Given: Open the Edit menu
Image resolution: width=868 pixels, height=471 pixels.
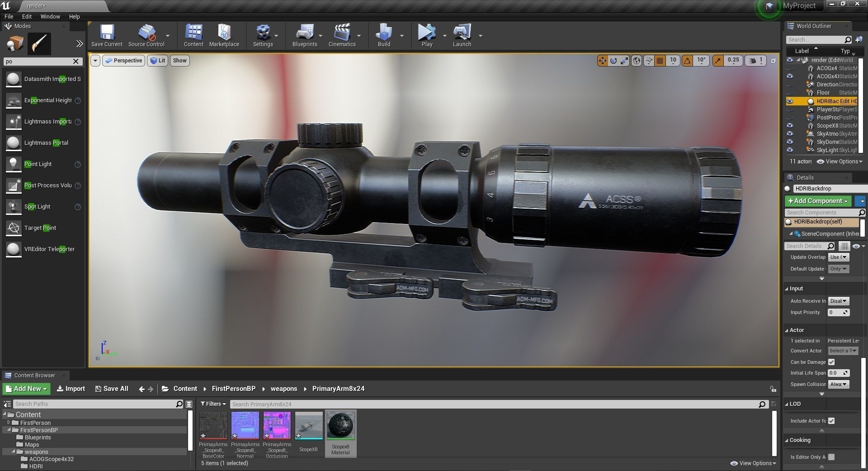Looking at the screenshot, I should tap(27, 16).
